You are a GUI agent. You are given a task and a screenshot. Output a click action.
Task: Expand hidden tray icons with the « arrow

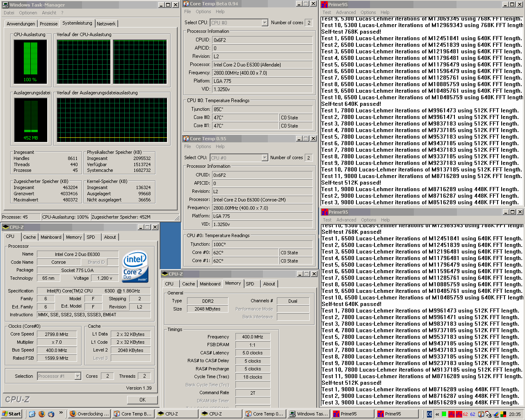438,414
